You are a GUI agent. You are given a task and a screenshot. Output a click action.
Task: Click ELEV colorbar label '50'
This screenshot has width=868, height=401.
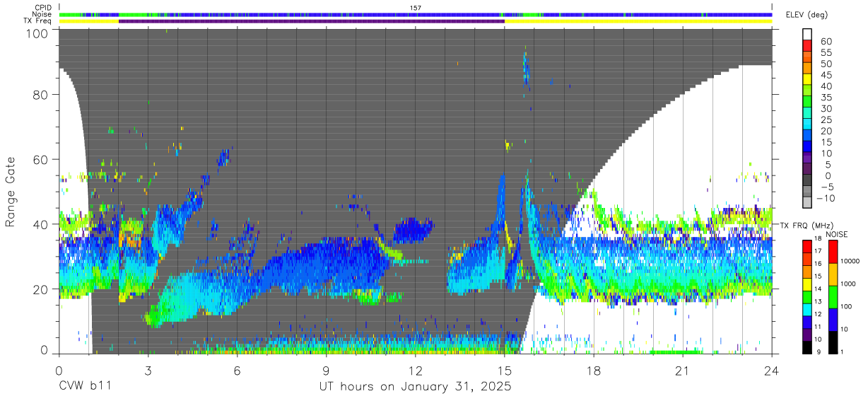[826, 64]
